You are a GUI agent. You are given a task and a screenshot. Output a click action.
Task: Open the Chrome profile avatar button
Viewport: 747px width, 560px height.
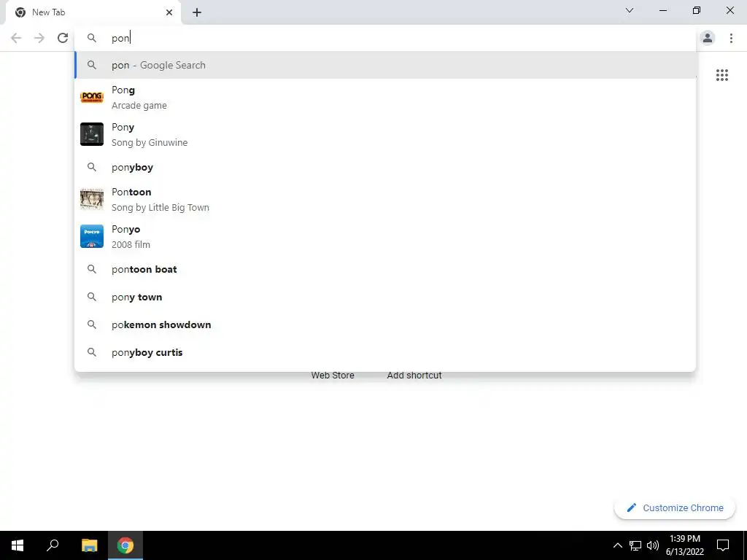click(708, 38)
